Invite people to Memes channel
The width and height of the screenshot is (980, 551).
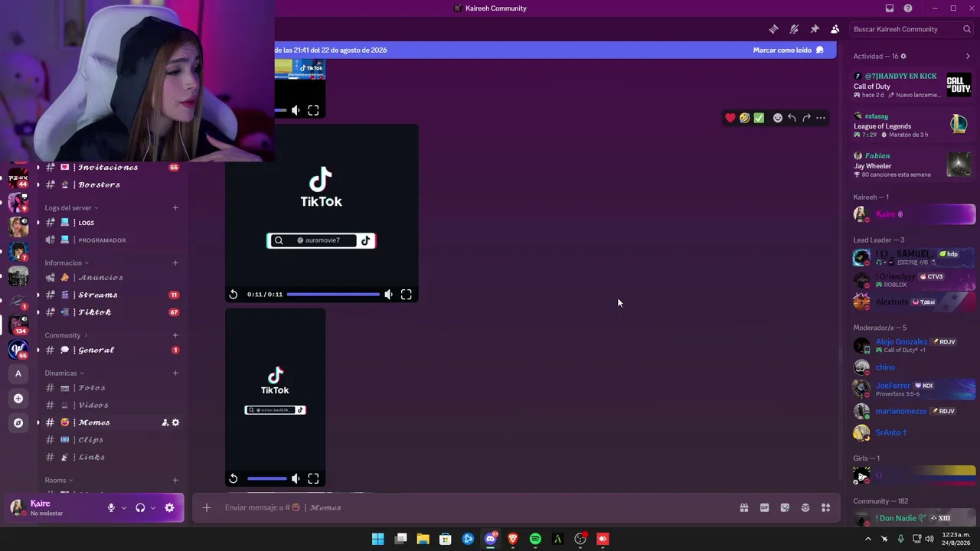165,422
